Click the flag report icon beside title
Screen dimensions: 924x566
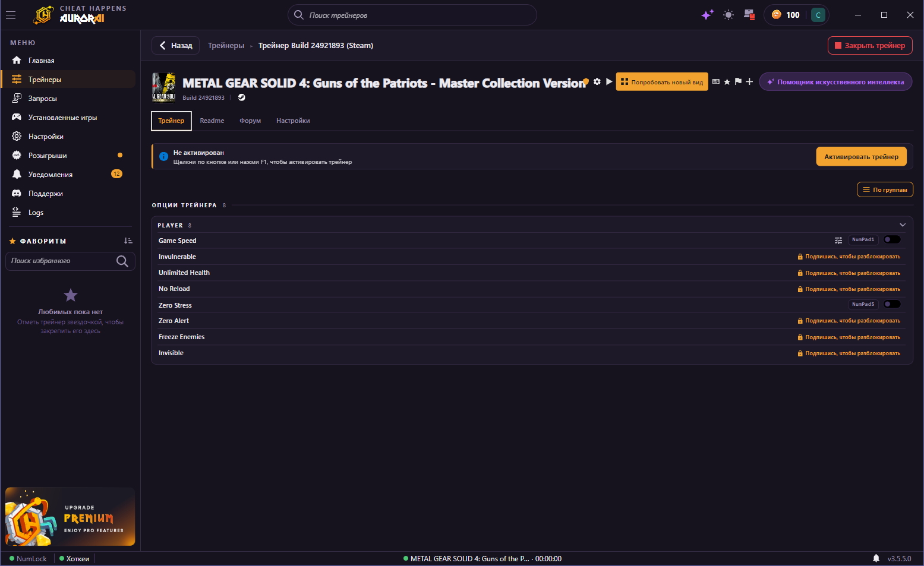[738, 81]
